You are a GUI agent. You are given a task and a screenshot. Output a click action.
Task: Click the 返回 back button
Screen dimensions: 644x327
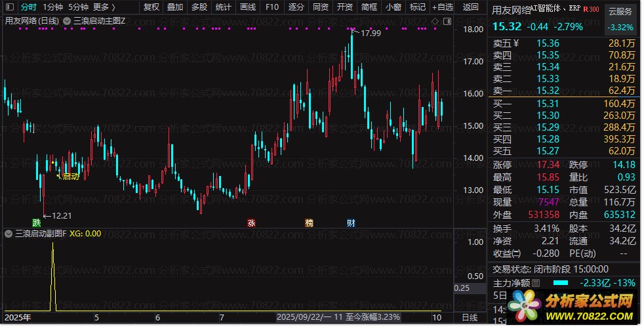[x=470, y=7]
